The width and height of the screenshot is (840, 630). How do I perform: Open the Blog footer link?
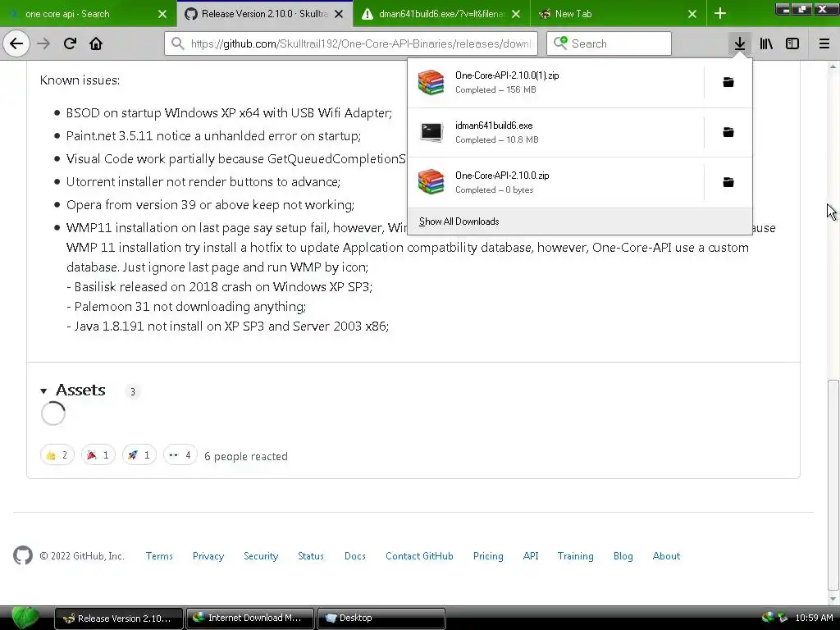coord(623,556)
